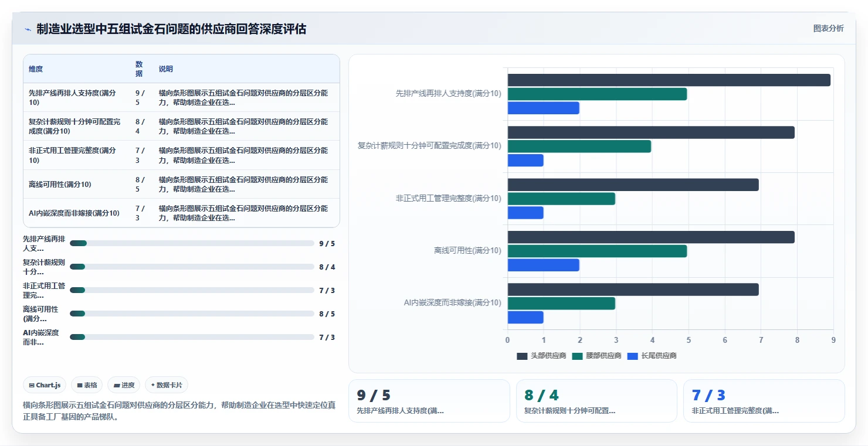The width and height of the screenshot is (868, 446).
Task: Click the 8 / 5 value beside 离线可用性 progress bar
Action: click(x=327, y=314)
